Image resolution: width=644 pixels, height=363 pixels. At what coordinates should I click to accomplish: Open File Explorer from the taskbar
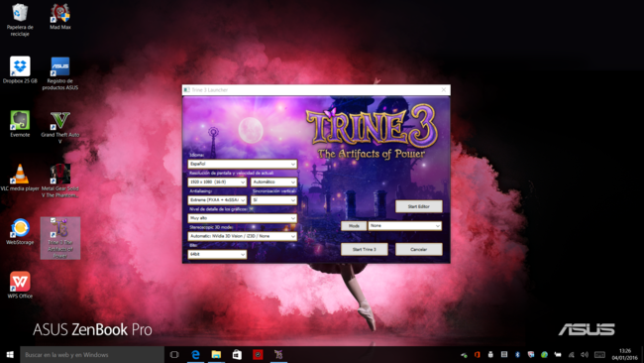point(216,354)
